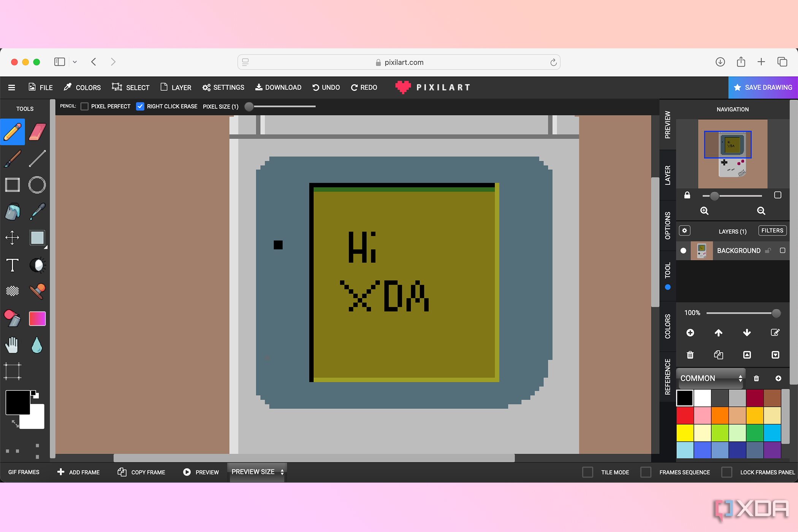
Task: Zoom in using navigation magnifier plus
Action: click(705, 211)
